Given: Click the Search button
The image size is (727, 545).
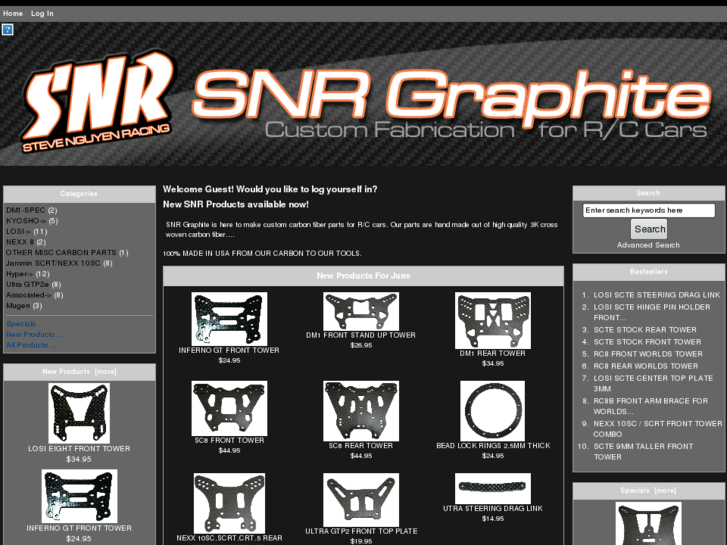Looking at the screenshot, I should tap(649, 229).
